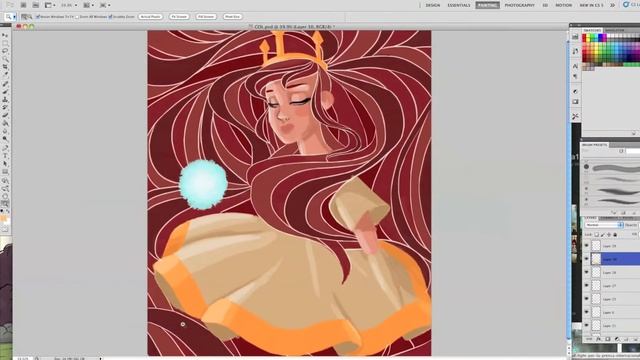Open the layer blend mode Normal dropdown

click(604, 225)
